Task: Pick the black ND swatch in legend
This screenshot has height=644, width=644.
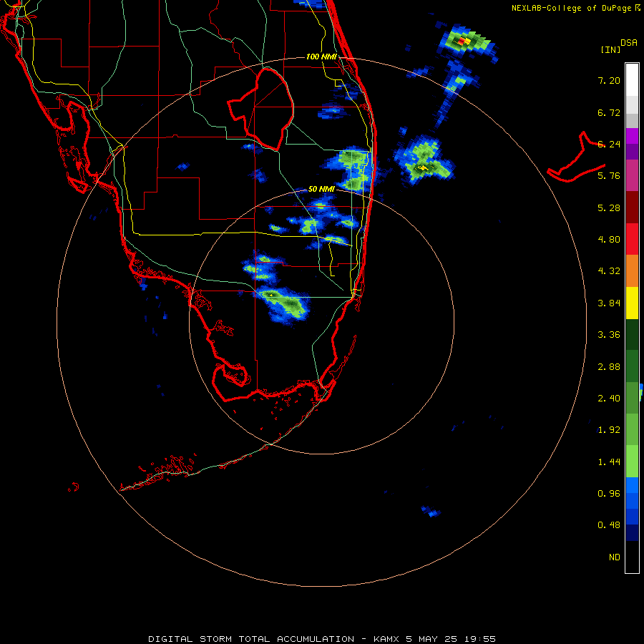Action: point(632,557)
